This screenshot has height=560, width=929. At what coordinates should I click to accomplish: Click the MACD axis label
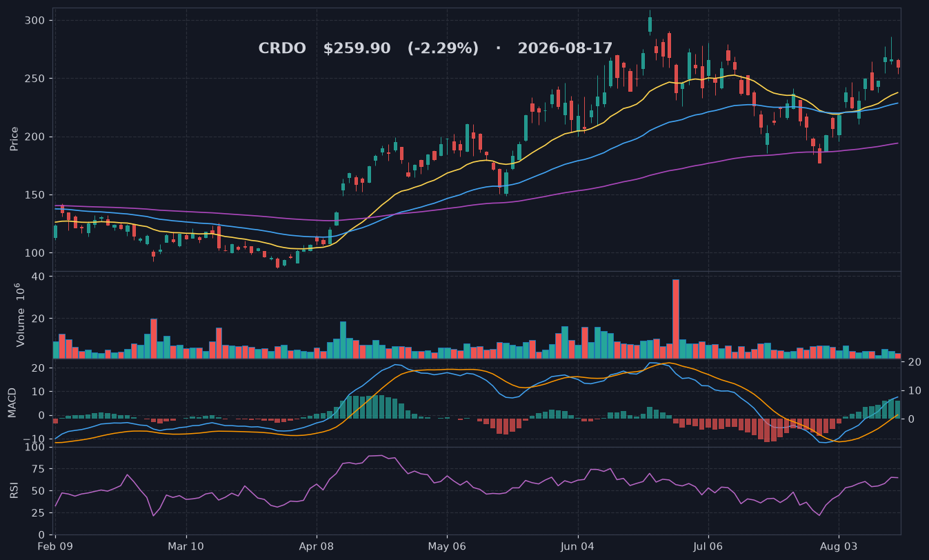click(12, 403)
